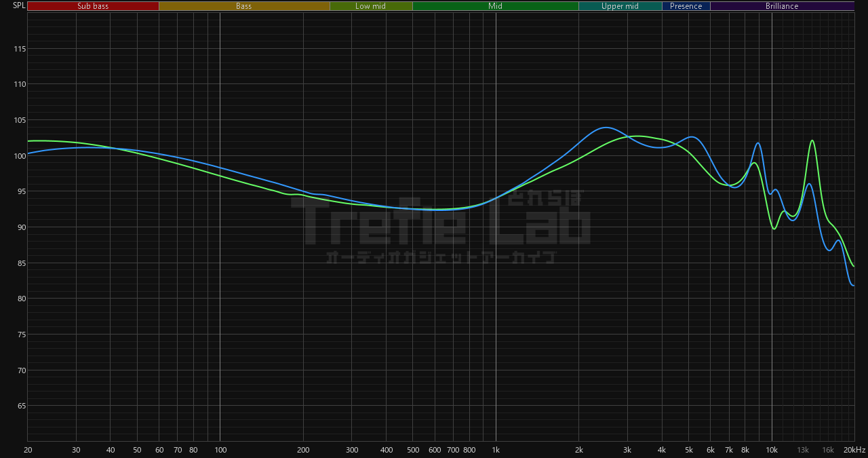The width and height of the screenshot is (868, 458).
Task: Click the 20kHz label on frequency axis
Action: (x=854, y=451)
